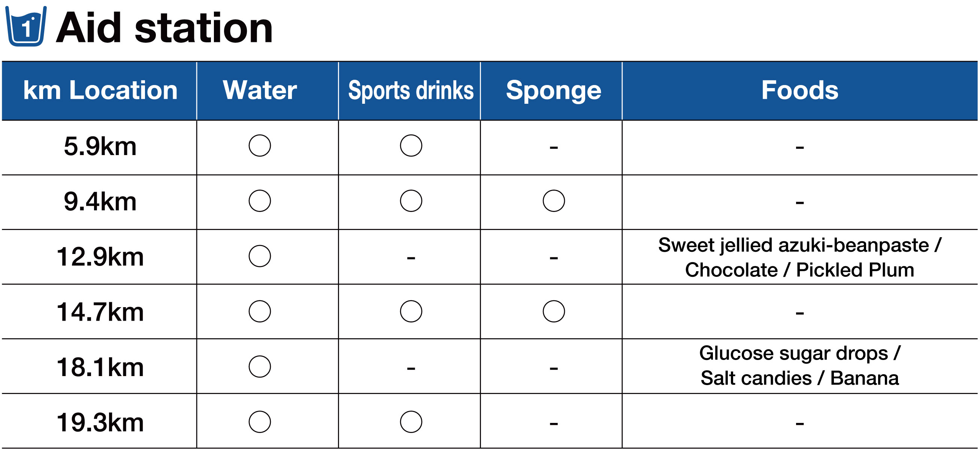Click the Water circle for 5.9km
The image size is (980, 451).
[x=260, y=146]
